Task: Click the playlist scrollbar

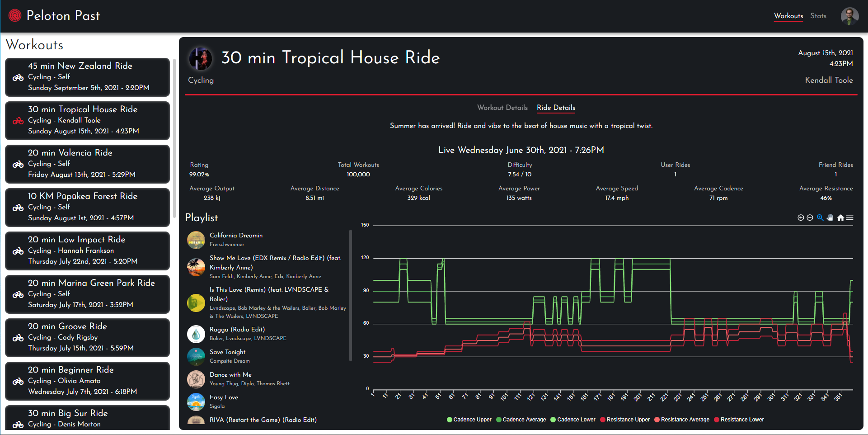Action: tap(351, 296)
